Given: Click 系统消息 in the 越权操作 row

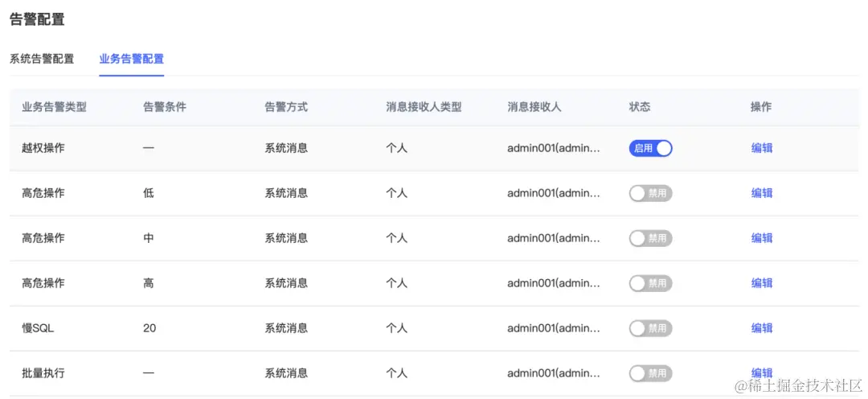Looking at the screenshot, I should tap(286, 148).
